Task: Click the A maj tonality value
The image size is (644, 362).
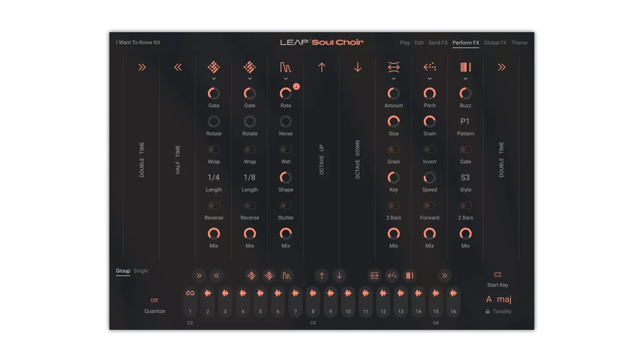Action: (499, 299)
